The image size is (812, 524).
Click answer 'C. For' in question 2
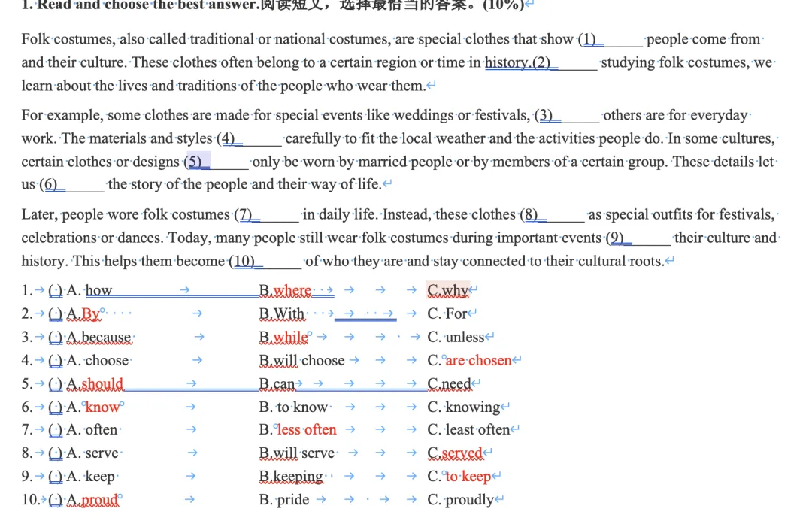coord(447,313)
